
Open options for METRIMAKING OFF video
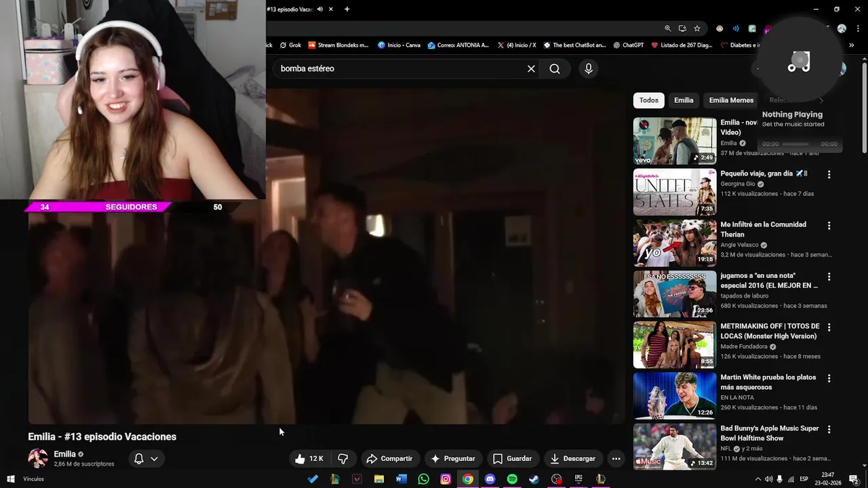[829, 327]
